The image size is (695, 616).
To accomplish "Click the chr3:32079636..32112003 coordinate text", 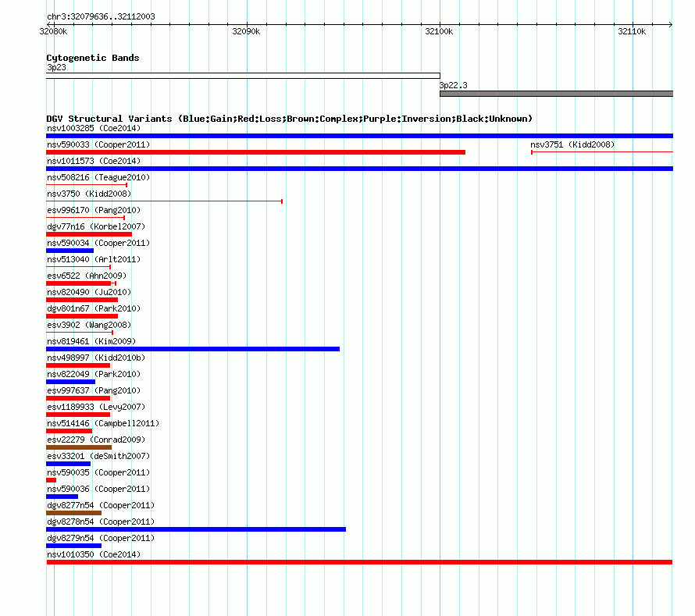I will tap(101, 16).
